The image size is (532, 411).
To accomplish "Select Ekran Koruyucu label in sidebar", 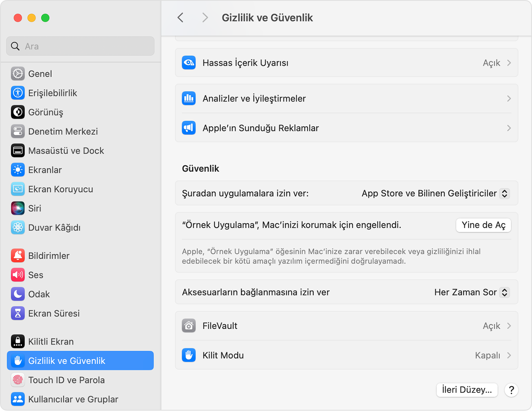I will [61, 189].
